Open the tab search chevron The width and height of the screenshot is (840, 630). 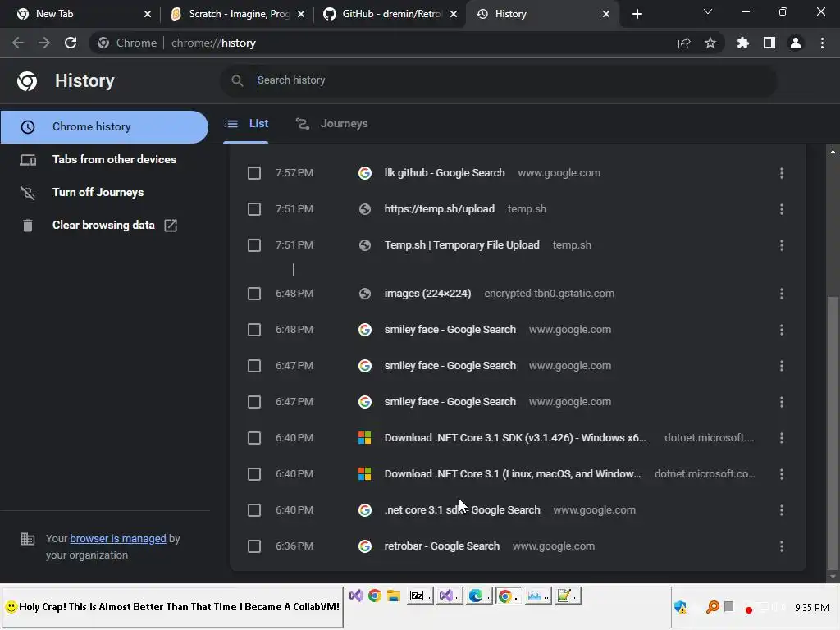click(x=708, y=11)
